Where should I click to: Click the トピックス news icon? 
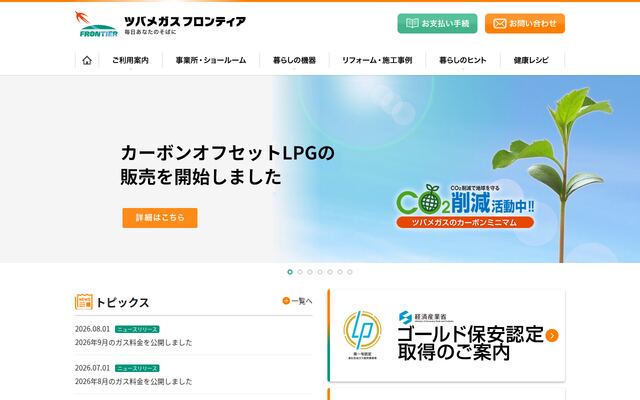point(84,302)
